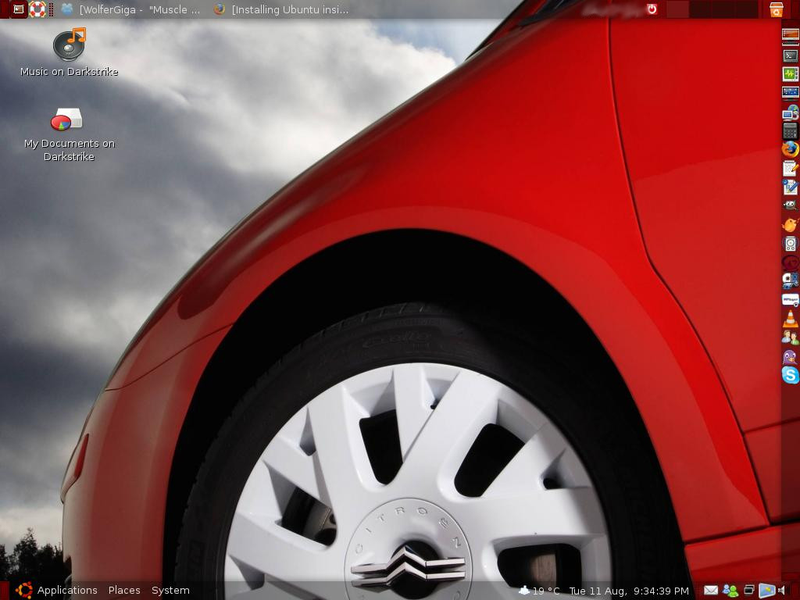Open the MPlayer launcher icon
800x600 pixels.
point(790,299)
